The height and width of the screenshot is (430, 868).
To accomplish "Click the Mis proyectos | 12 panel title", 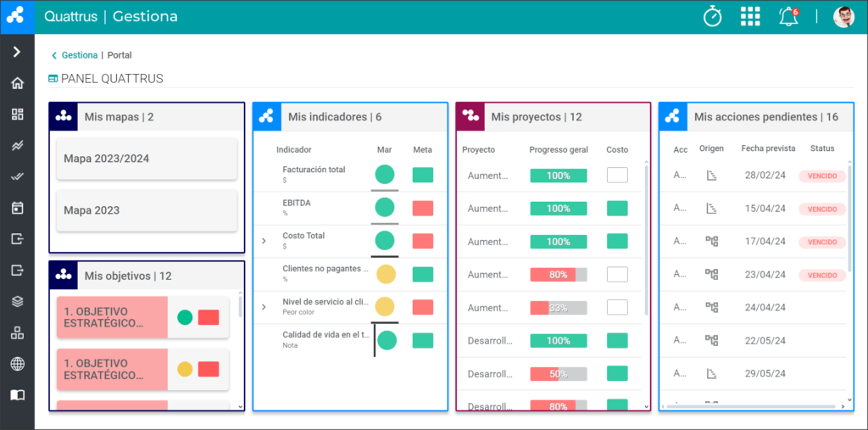I will click(537, 117).
